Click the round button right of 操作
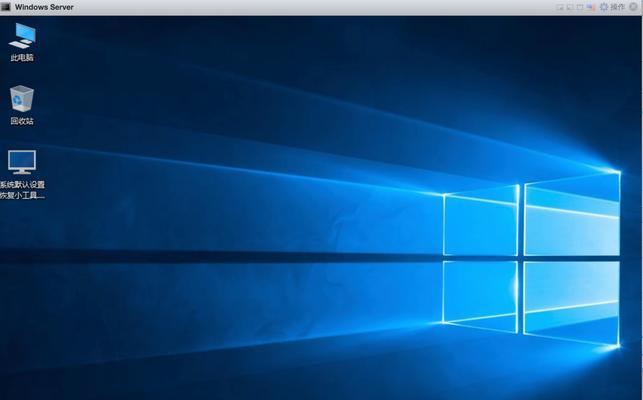This screenshot has height=400, width=643. coord(633,7)
